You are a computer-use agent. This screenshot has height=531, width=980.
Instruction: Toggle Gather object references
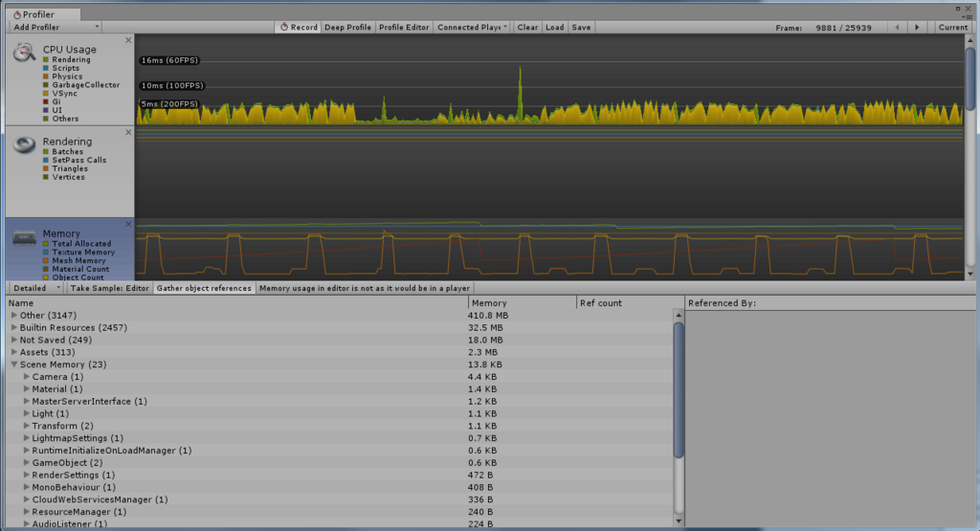click(204, 288)
